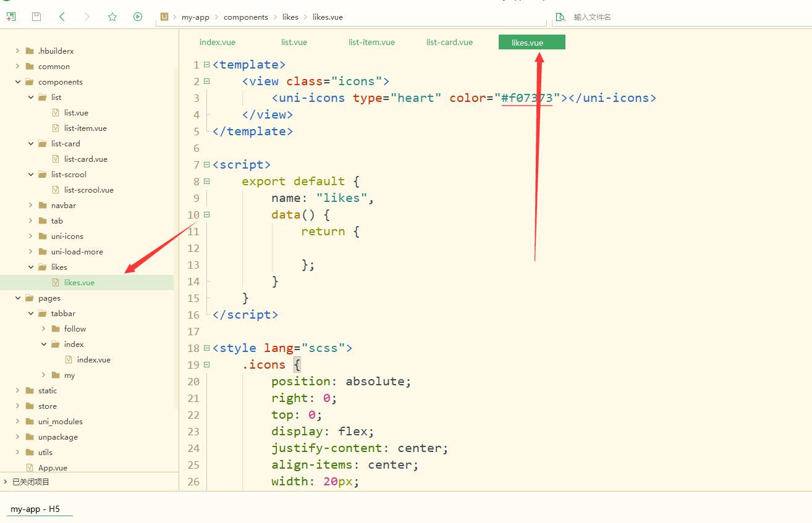This screenshot has height=523, width=812.
Task: Select the likes.vue editor tab
Action: click(531, 43)
